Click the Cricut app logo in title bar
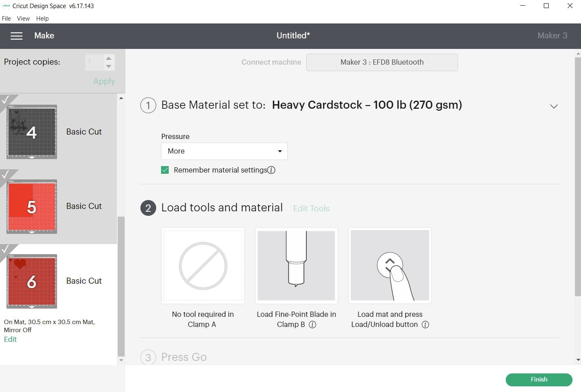The image size is (581, 392). pos(6,6)
